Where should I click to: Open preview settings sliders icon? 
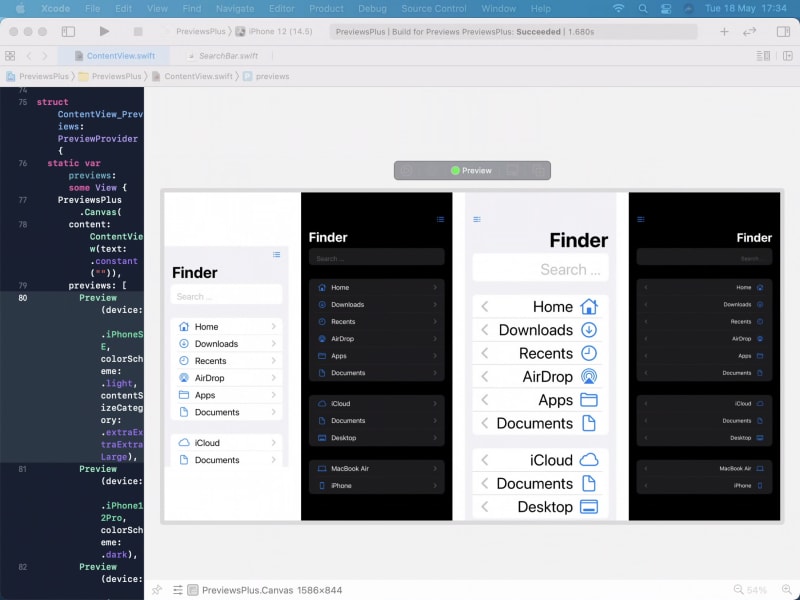(178, 590)
